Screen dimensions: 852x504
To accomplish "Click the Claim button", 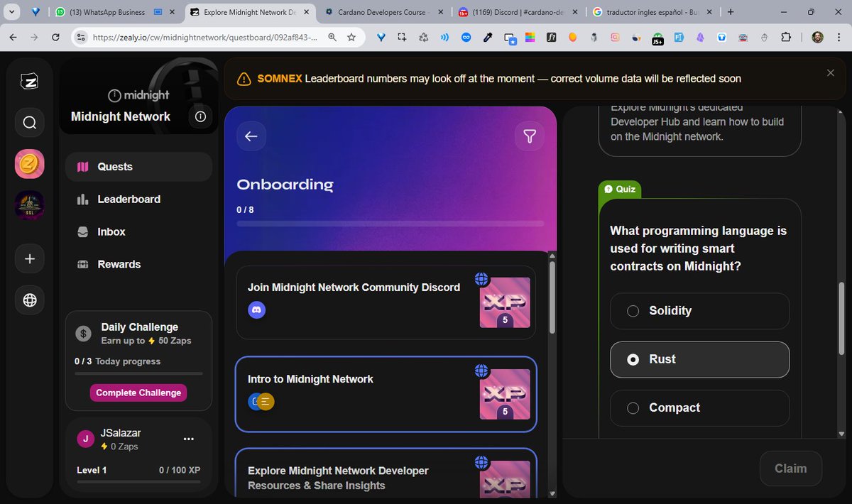I will pos(791,469).
